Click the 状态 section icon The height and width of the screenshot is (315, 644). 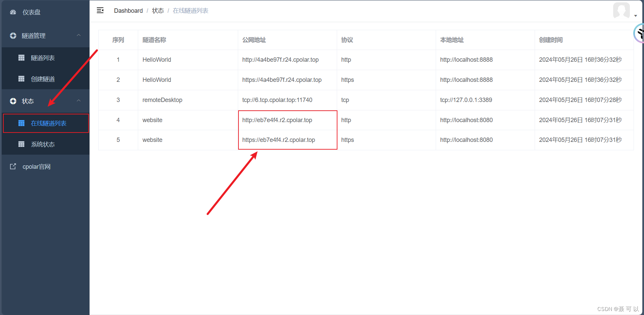(x=13, y=101)
